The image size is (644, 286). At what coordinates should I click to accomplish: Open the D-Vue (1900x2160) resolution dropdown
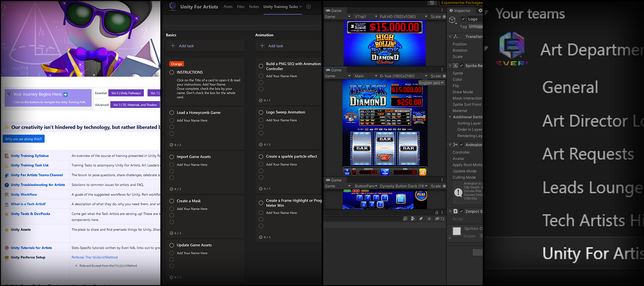[x=403, y=76]
